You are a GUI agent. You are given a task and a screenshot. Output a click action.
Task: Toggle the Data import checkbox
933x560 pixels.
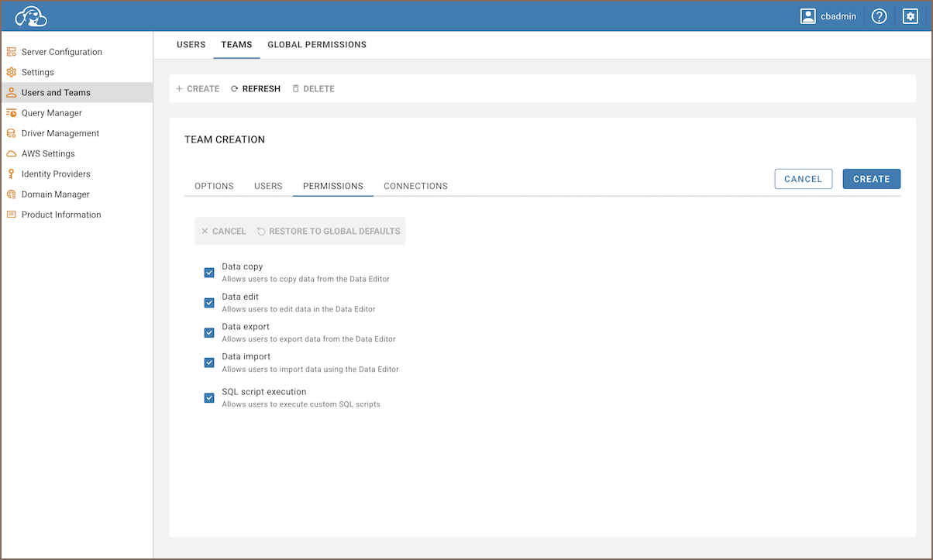tap(209, 362)
